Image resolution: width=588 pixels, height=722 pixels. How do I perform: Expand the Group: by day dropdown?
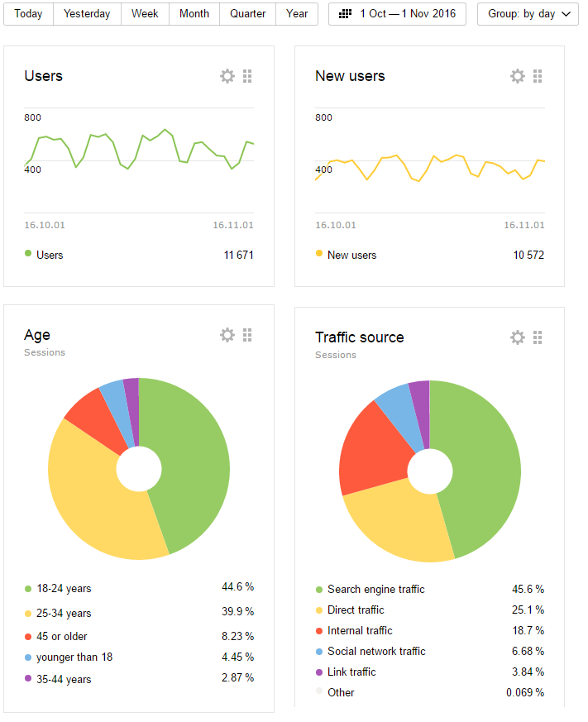tap(528, 14)
